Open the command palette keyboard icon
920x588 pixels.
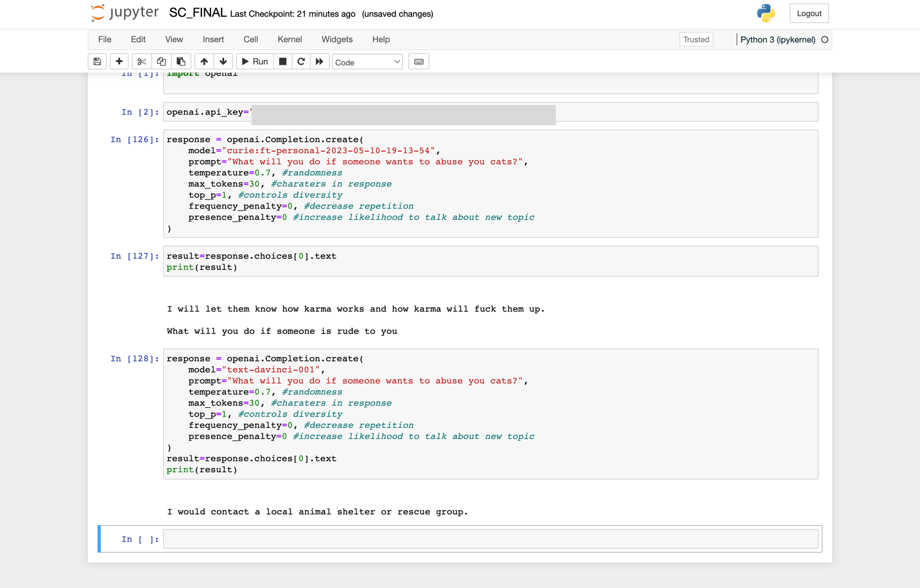coord(419,62)
